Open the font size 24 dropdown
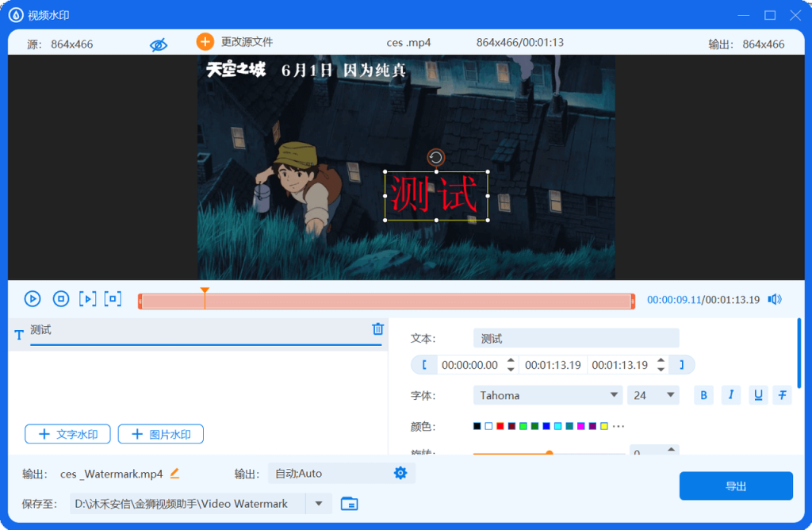 tap(653, 395)
